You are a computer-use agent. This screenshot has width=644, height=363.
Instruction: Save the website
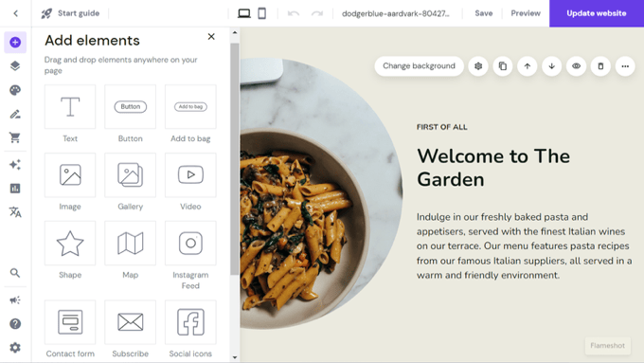(x=483, y=13)
